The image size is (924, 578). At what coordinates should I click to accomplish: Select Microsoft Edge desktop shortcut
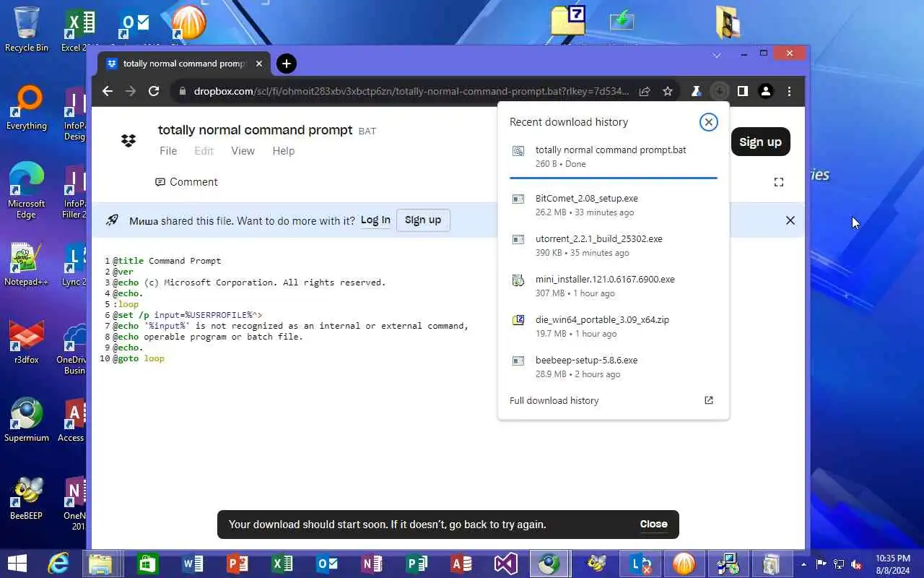coord(27,190)
